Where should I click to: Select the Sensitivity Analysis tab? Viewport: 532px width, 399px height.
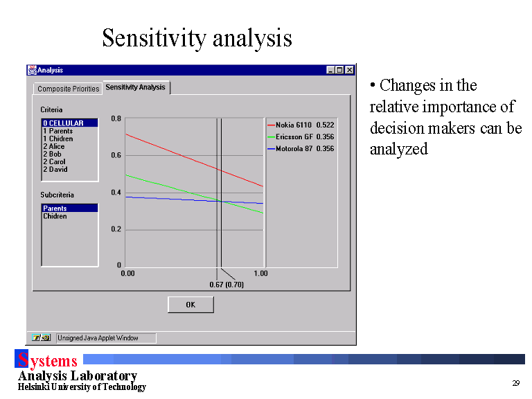[x=136, y=87]
